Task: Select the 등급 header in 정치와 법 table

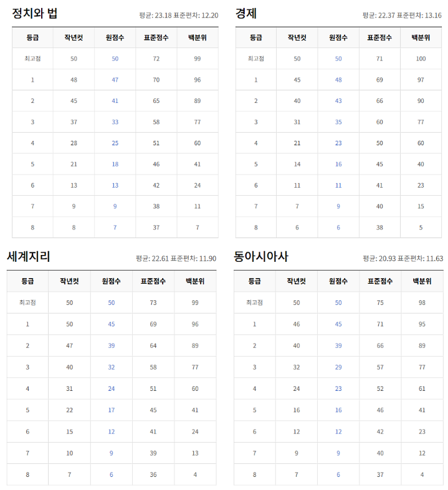Action: [32, 37]
